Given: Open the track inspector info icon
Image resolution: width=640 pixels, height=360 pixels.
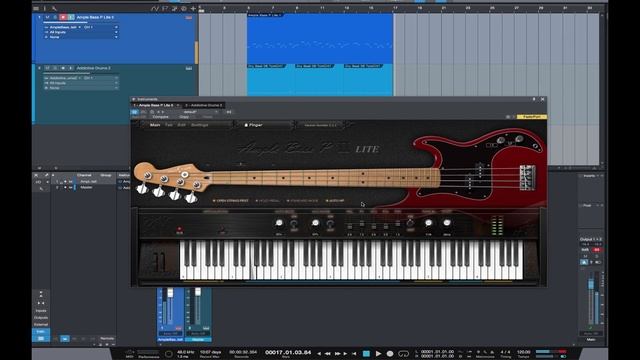Looking at the screenshot, I should tap(45, 8).
